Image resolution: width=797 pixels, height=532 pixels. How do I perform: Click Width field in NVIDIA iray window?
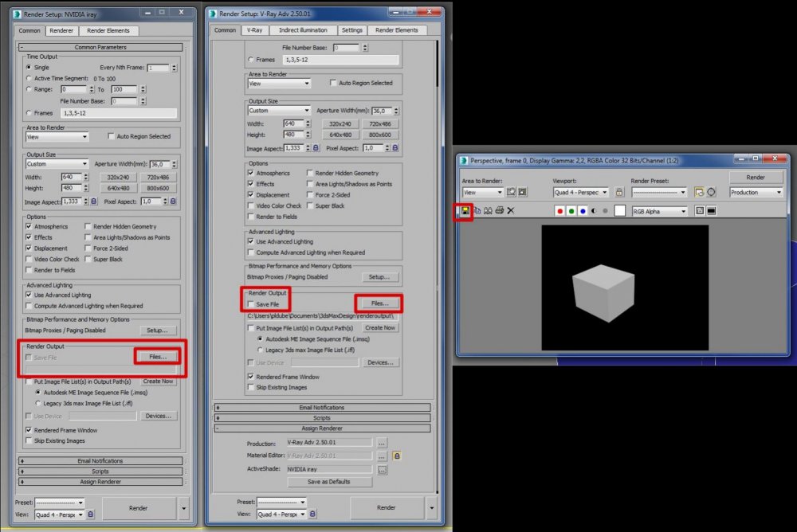click(x=72, y=177)
